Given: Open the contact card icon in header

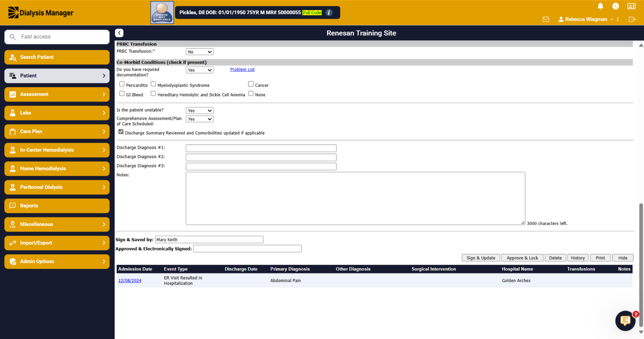Looking at the screenshot, I should [x=631, y=6].
